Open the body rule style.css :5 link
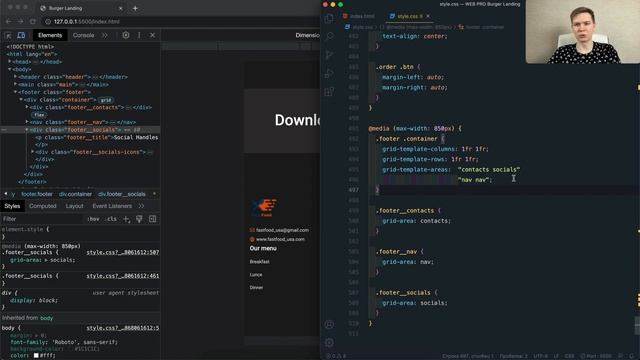This screenshot has height=360, width=640. pyautogui.click(x=123, y=328)
